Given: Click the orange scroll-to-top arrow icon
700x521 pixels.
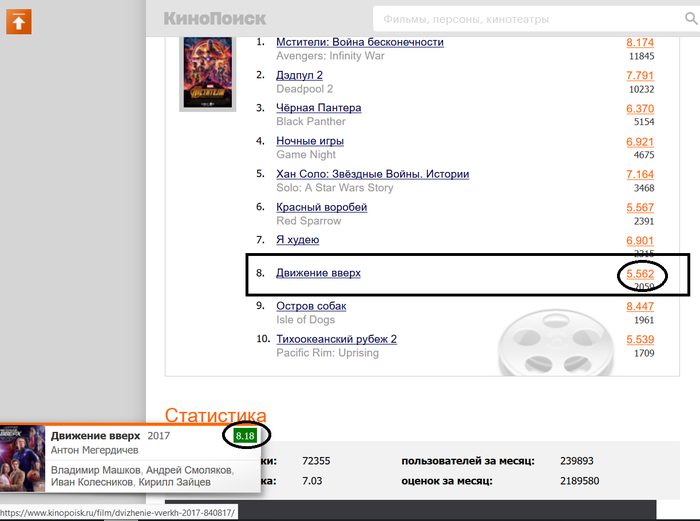Looking at the screenshot, I should (19, 21).
